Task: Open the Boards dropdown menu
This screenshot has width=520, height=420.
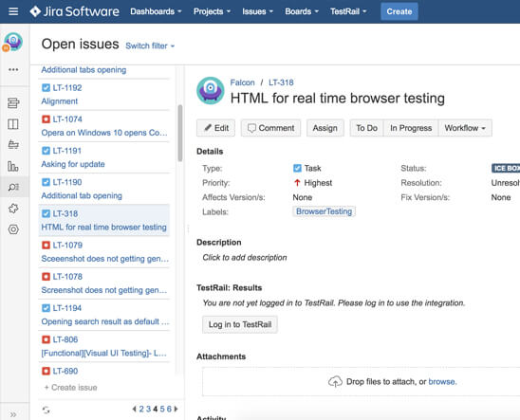Action: [x=302, y=11]
